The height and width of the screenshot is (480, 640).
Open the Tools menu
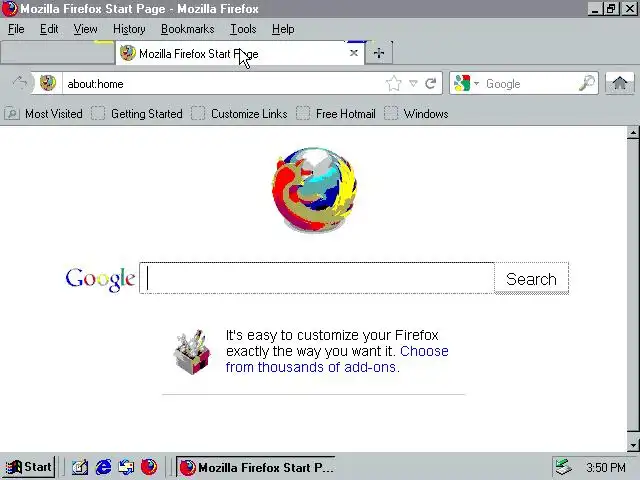(243, 29)
